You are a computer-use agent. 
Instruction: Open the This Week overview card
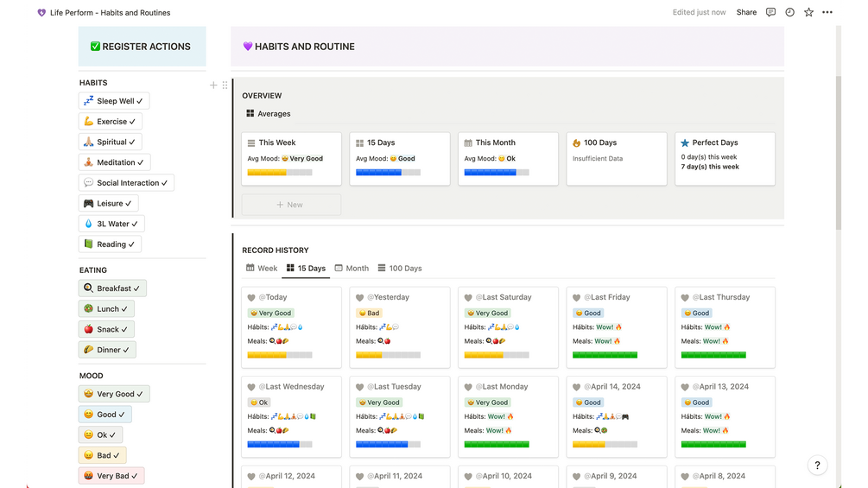pyautogui.click(x=292, y=159)
